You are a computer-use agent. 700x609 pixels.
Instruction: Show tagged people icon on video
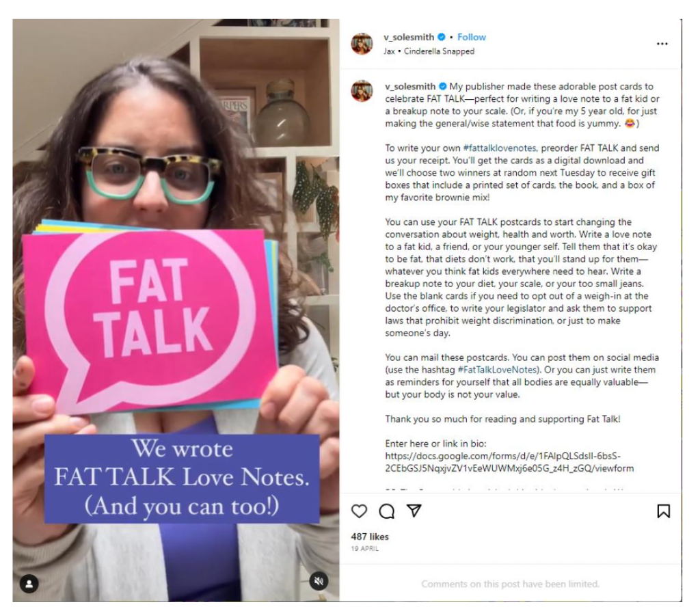[29, 584]
